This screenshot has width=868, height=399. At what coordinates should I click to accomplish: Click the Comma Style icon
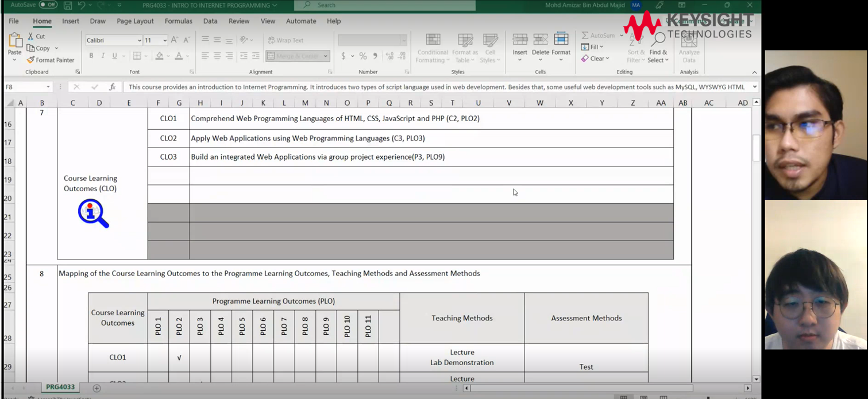(375, 56)
